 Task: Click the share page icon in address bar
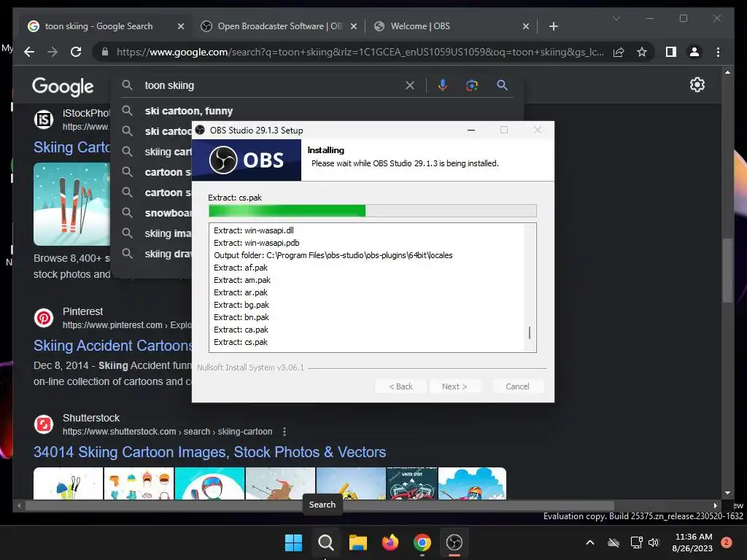point(619,52)
